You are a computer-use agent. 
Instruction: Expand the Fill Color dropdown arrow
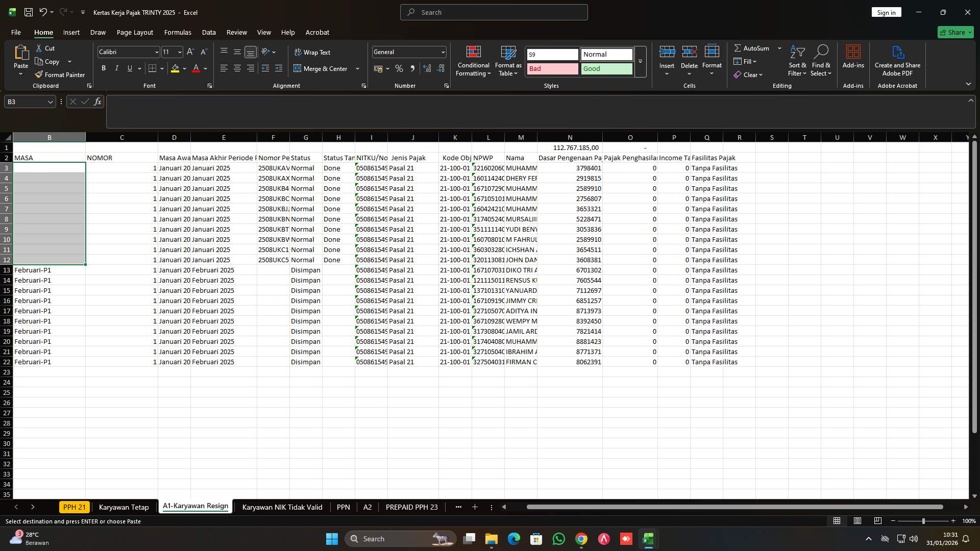(x=185, y=68)
